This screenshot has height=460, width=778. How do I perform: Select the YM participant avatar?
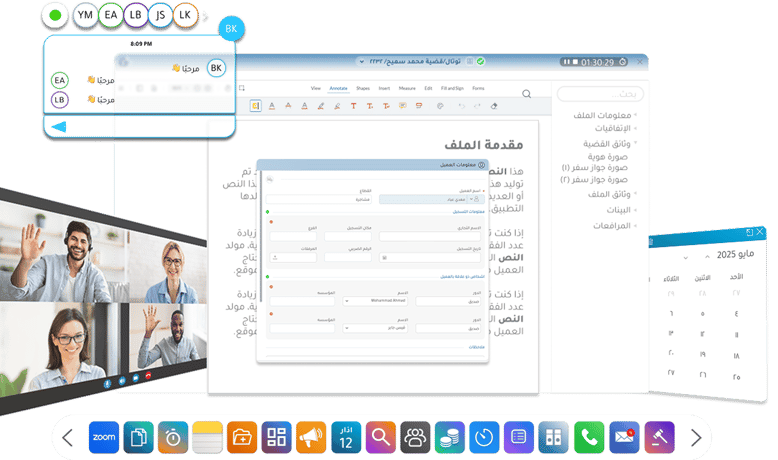click(x=85, y=15)
